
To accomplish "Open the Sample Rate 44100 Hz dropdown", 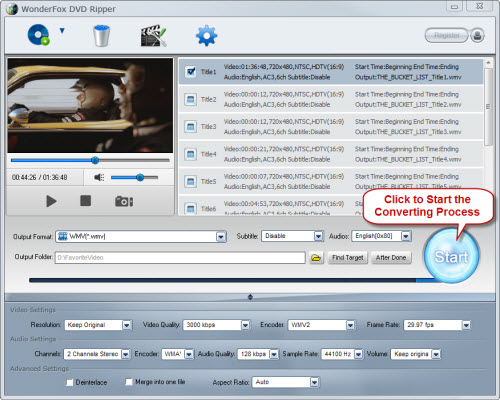I will [358, 354].
